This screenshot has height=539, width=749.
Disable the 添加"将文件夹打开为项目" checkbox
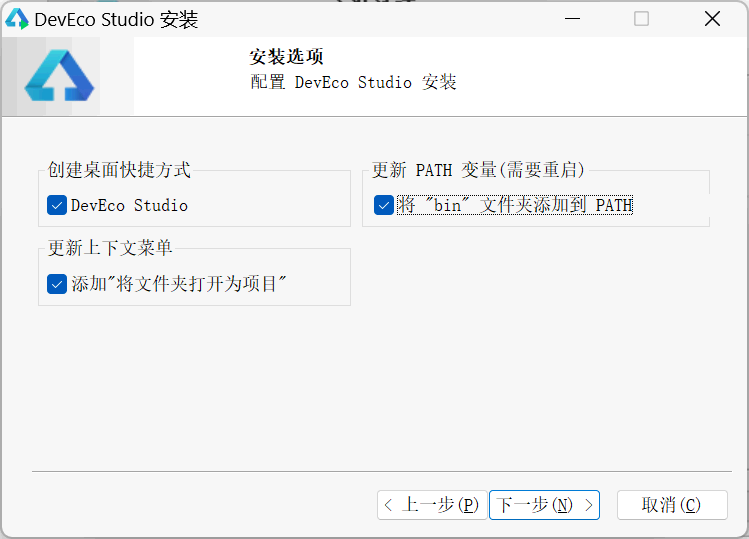point(57,284)
